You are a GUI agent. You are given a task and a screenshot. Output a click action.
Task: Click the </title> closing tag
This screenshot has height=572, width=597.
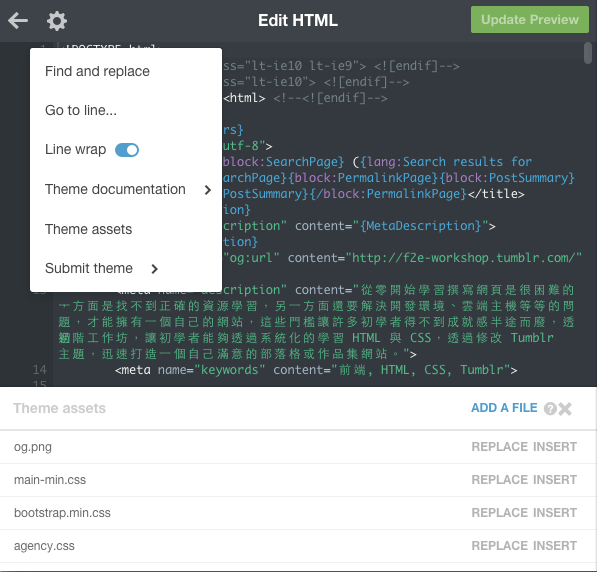pyautogui.click(x=496, y=194)
